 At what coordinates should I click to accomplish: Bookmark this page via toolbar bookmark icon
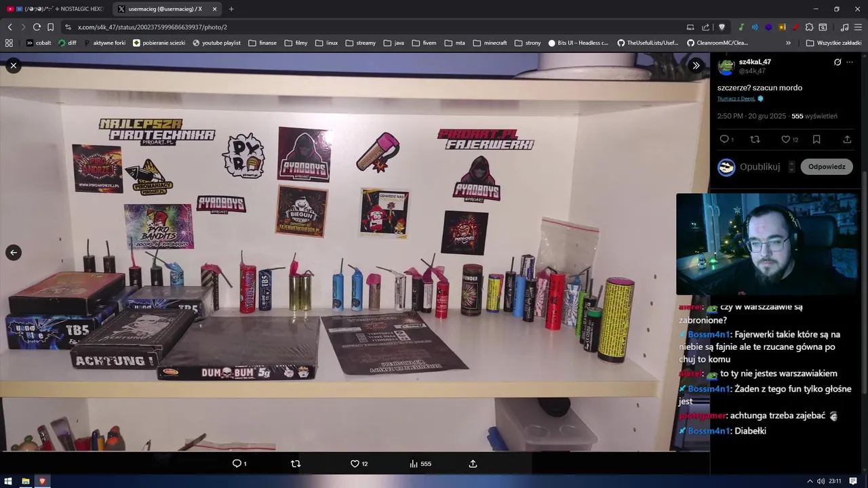click(x=50, y=27)
